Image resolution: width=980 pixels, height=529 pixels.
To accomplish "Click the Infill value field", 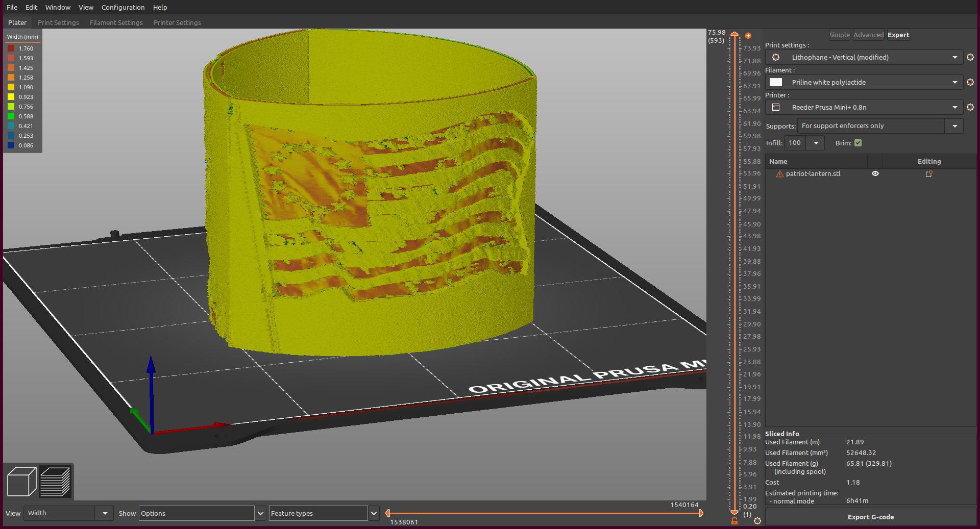I will 795,143.
